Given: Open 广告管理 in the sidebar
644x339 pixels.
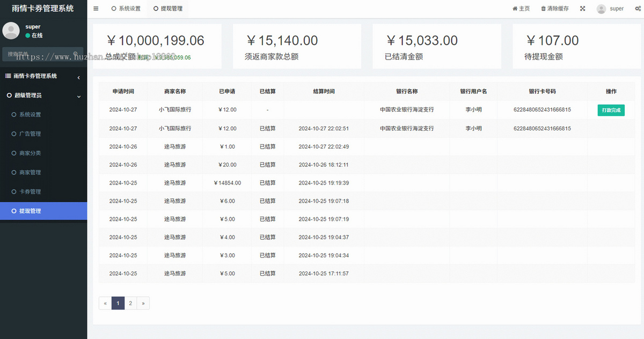Looking at the screenshot, I should coord(30,134).
